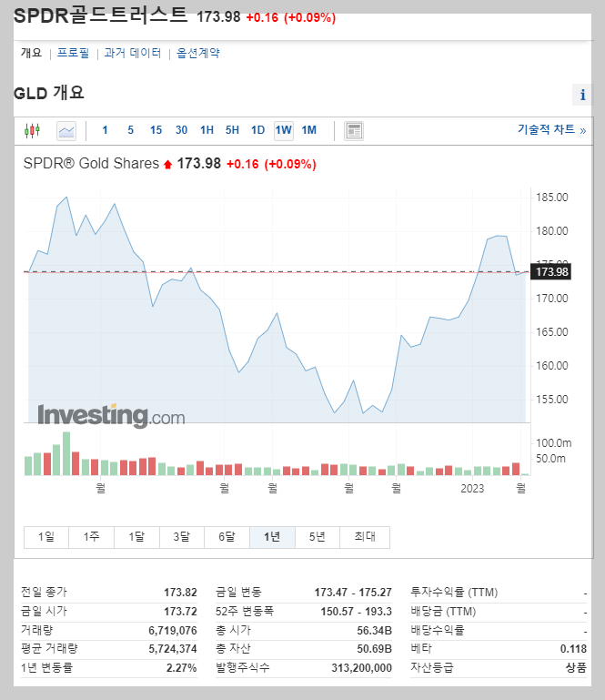The width and height of the screenshot is (605, 700).
Task: Click the 185.00 price axis label
Action: (552, 198)
